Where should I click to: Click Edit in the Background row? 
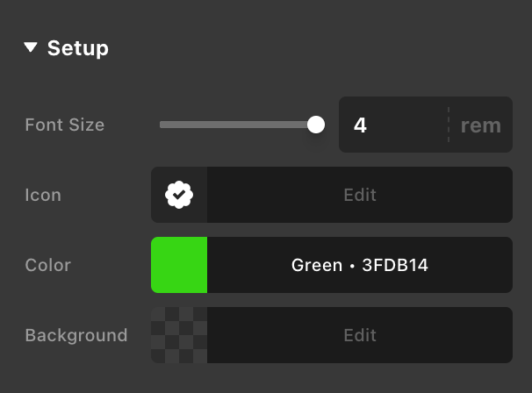(x=360, y=335)
